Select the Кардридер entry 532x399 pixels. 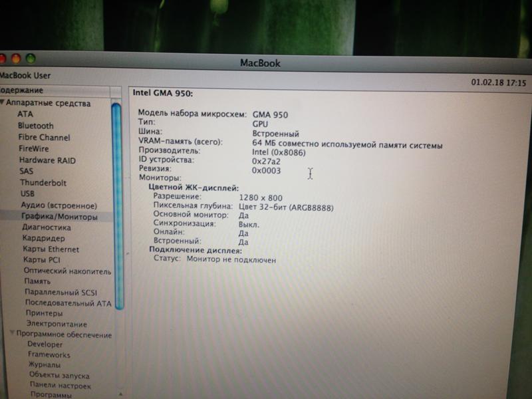pos(43,238)
